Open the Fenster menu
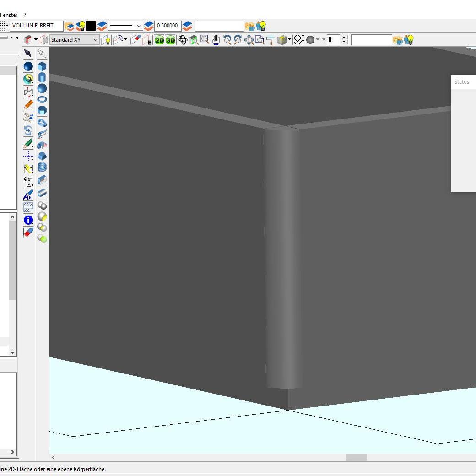This screenshot has height=476, width=476. 9,15
